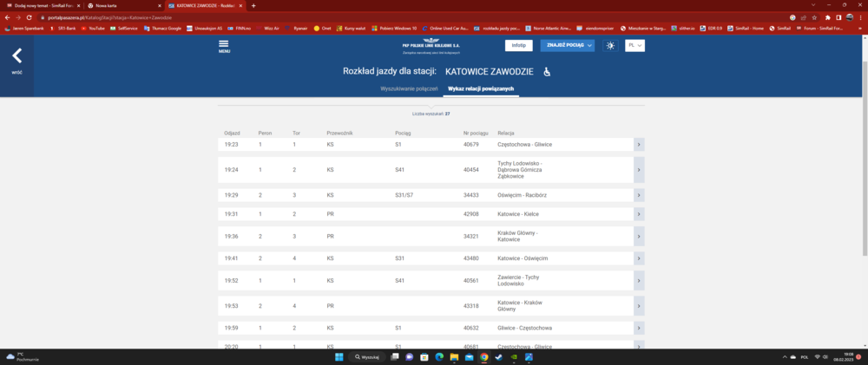Open the hamburger MENU icon
The width and height of the screenshot is (868, 365).
224,45
